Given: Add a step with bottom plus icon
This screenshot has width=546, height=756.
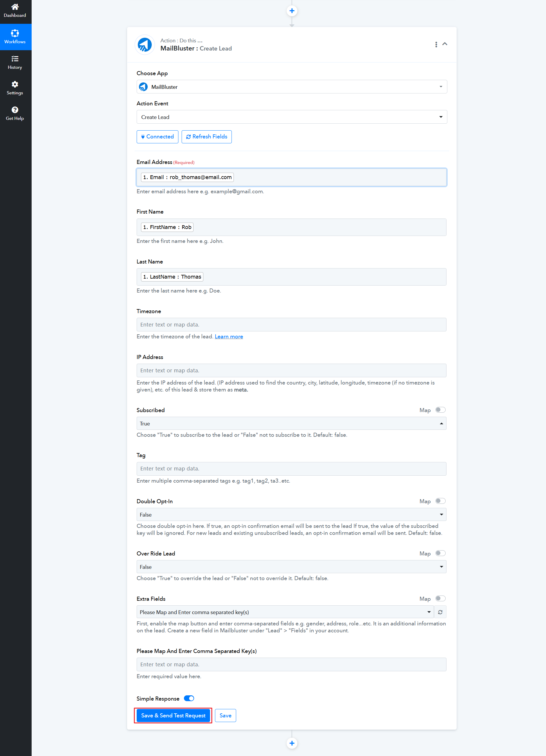Looking at the screenshot, I should click(292, 743).
